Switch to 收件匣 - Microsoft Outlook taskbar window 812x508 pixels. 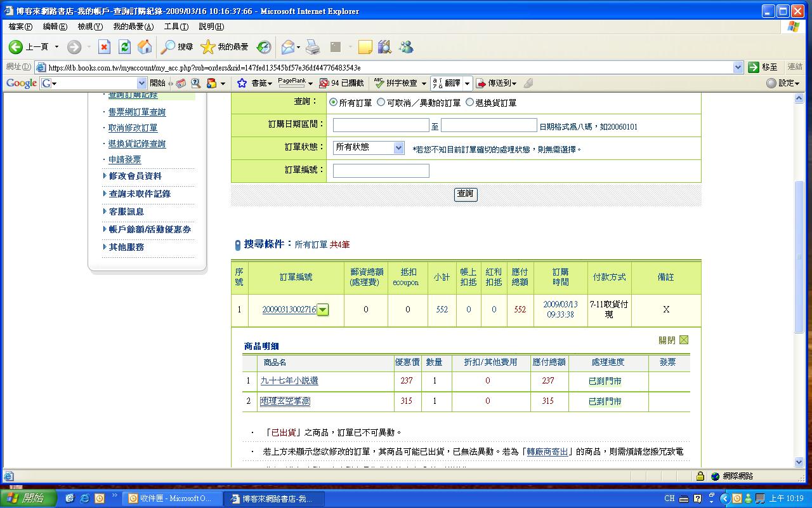coord(172,498)
